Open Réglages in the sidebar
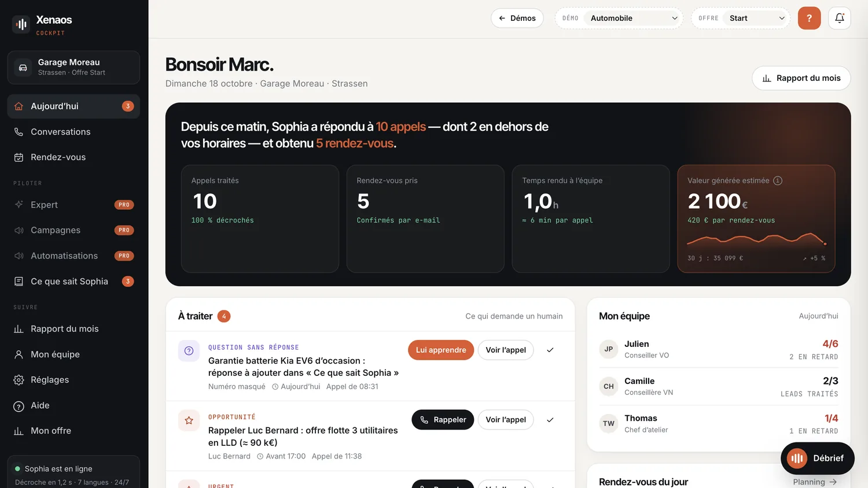This screenshot has height=488, width=868. tap(73, 380)
